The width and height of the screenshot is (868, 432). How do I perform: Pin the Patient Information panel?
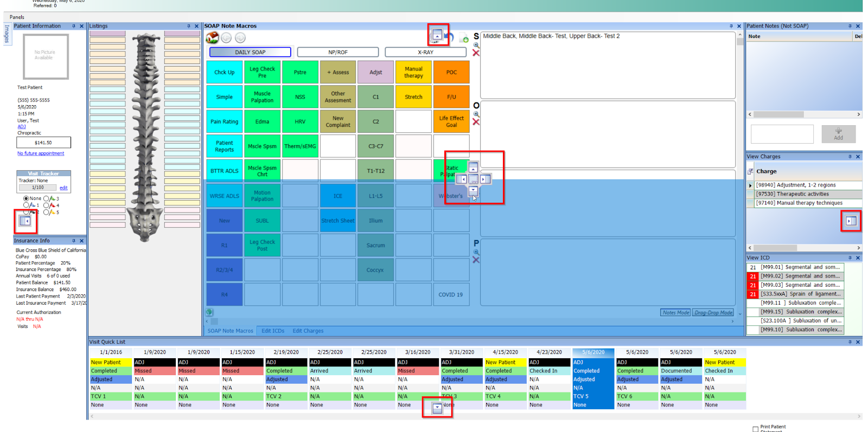pos(74,26)
